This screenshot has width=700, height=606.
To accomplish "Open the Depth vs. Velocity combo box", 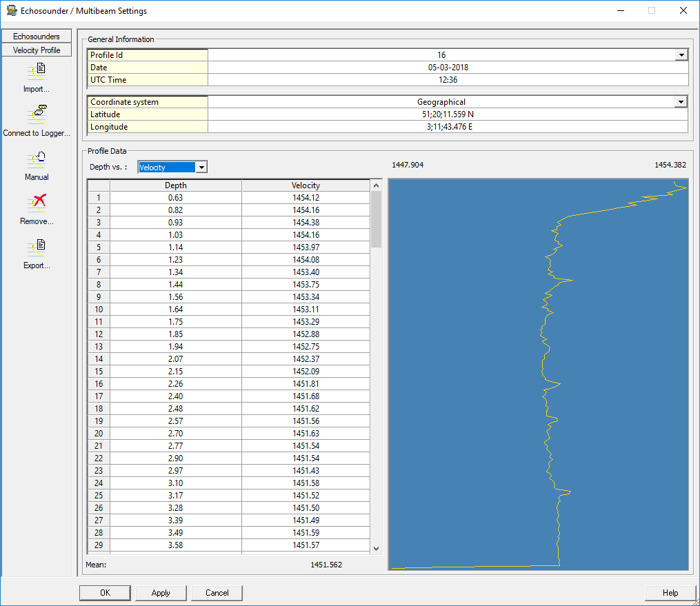I will click(201, 167).
